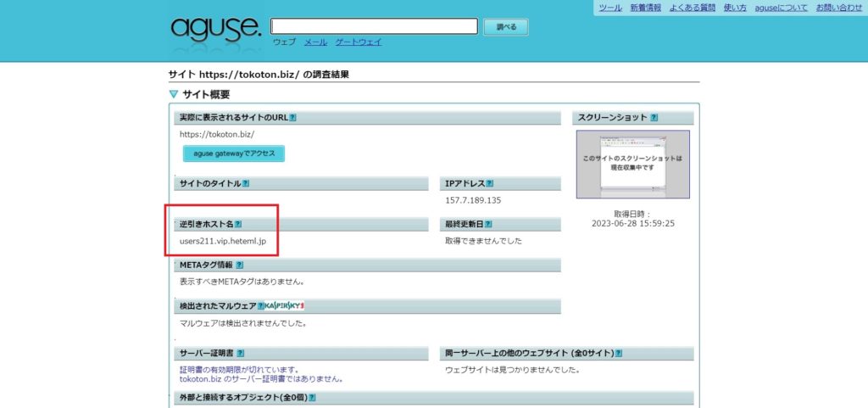This screenshot has height=408, width=868.
Task: Select the メール search mode link
Action: (x=315, y=42)
